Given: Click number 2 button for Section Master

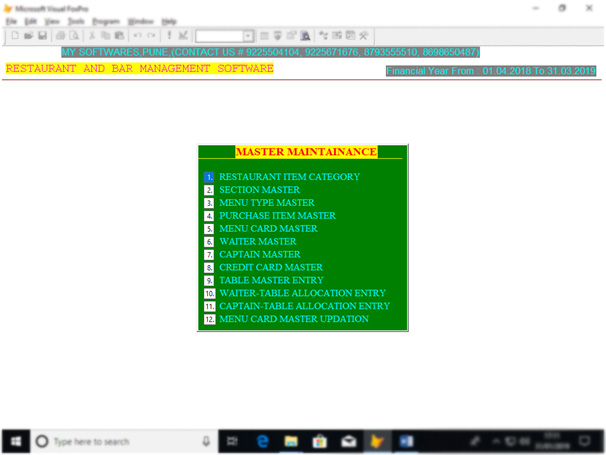Looking at the screenshot, I should coord(209,190).
